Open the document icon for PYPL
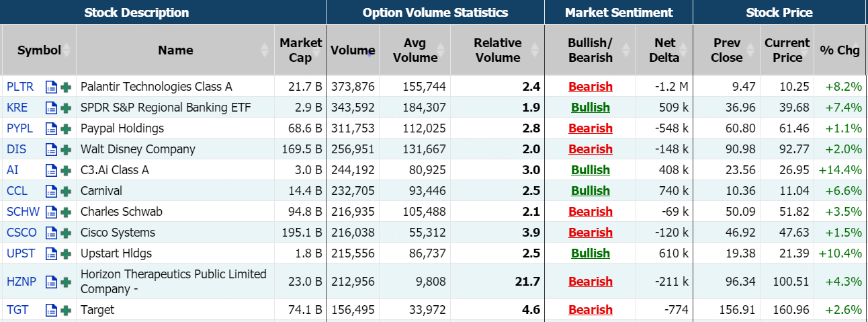 pyautogui.click(x=51, y=128)
